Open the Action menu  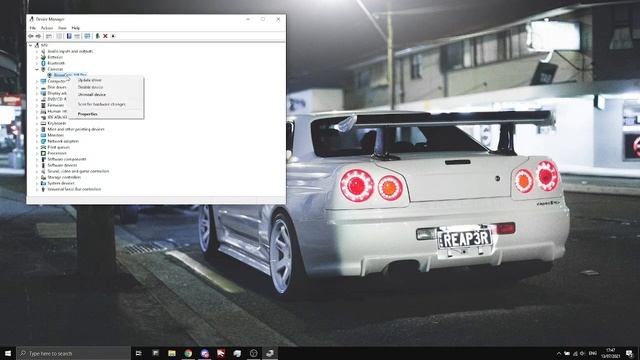pyautogui.click(x=47, y=28)
